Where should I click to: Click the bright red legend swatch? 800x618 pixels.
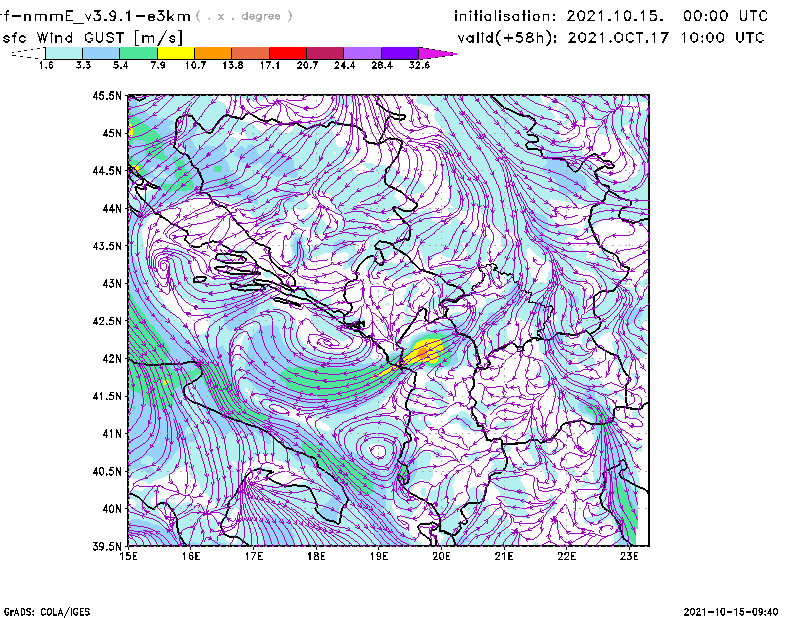coord(288,53)
